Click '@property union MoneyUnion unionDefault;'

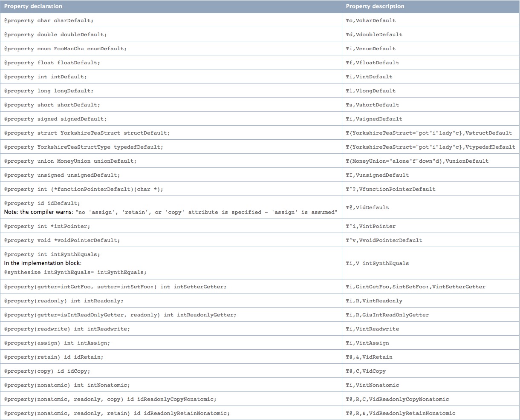[x=70, y=161]
